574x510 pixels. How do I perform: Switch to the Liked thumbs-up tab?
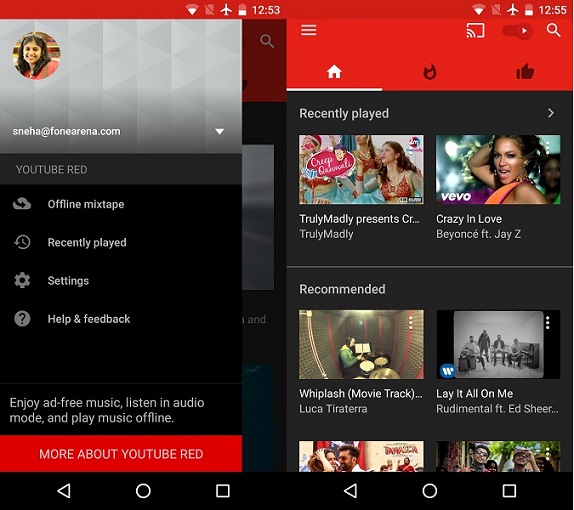point(525,71)
